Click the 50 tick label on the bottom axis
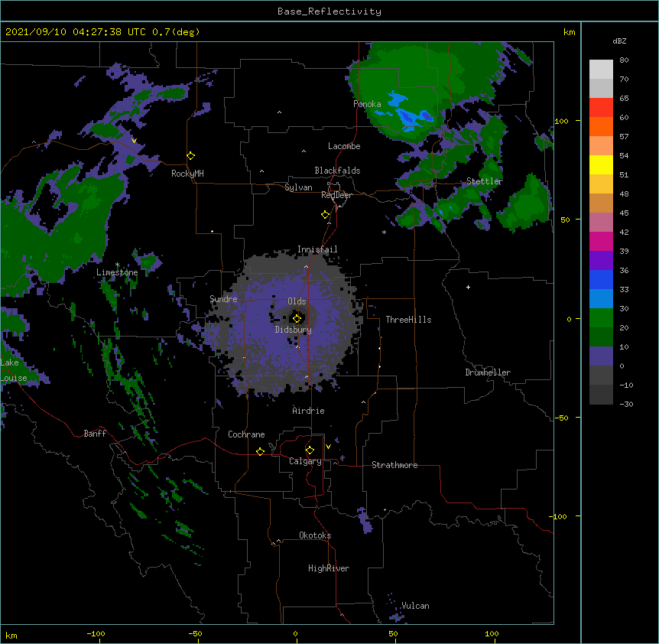Image resolution: width=659 pixels, height=644 pixels. tap(393, 633)
